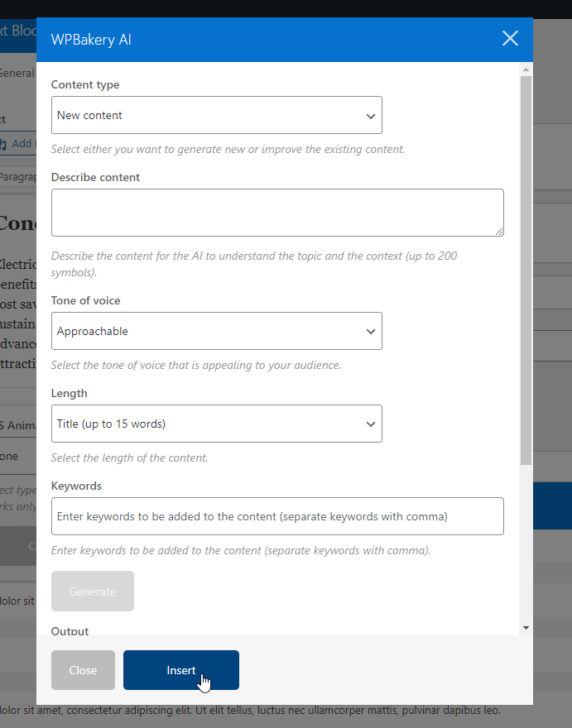
Task: Click into the Keywords input field
Action: 277,516
